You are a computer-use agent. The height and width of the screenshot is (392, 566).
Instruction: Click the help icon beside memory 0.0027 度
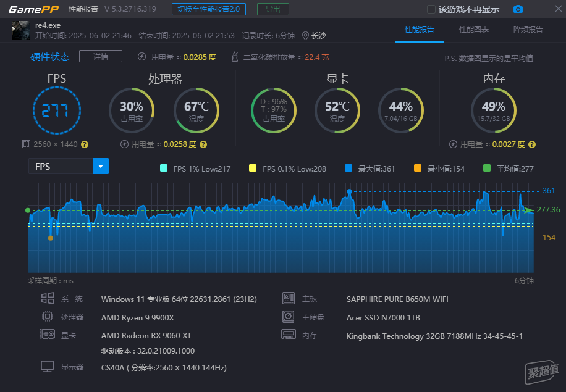pyautogui.click(x=532, y=144)
